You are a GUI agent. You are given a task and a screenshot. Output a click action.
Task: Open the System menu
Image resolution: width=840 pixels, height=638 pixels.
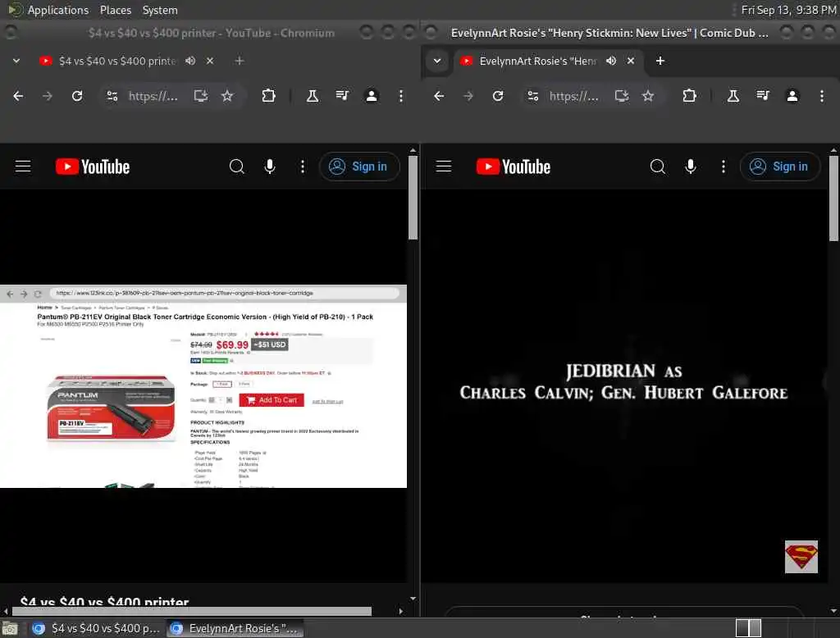click(160, 10)
